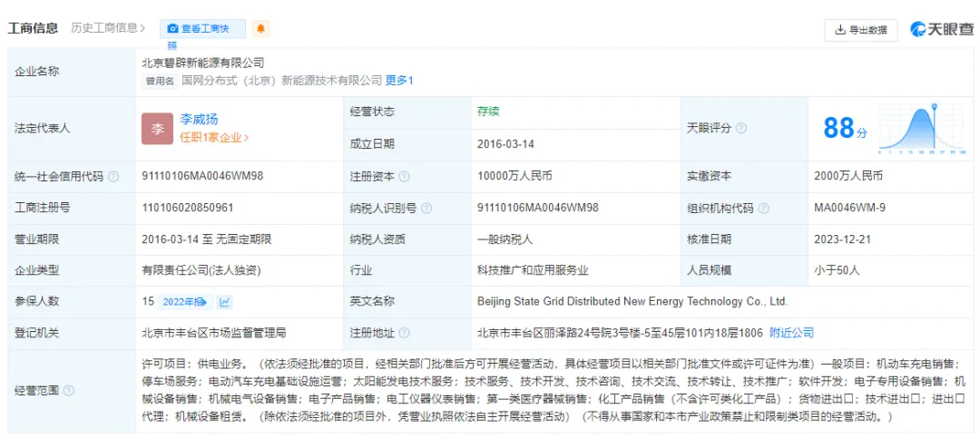The width and height of the screenshot is (980, 438).
Task: Click establishment date 2016-03-14
Action: pos(505,143)
